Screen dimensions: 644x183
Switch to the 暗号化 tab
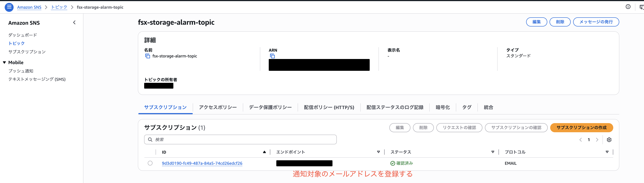(x=443, y=107)
